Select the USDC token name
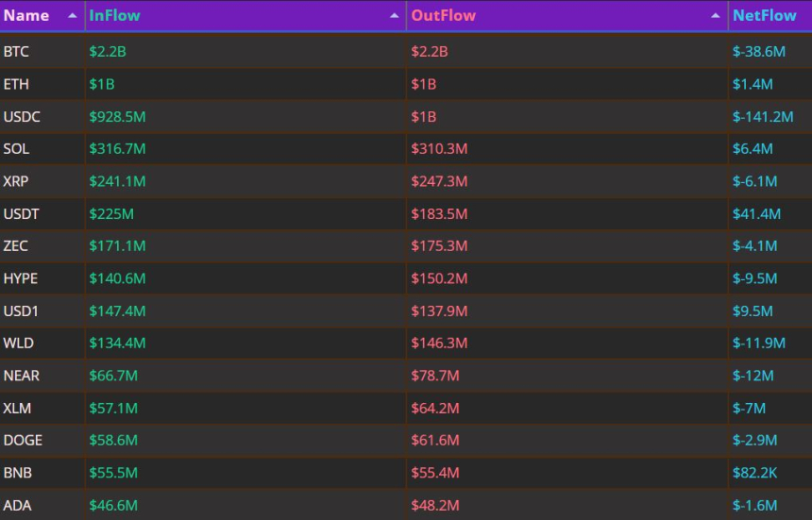Screen dimensions: 812x520 (22, 116)
